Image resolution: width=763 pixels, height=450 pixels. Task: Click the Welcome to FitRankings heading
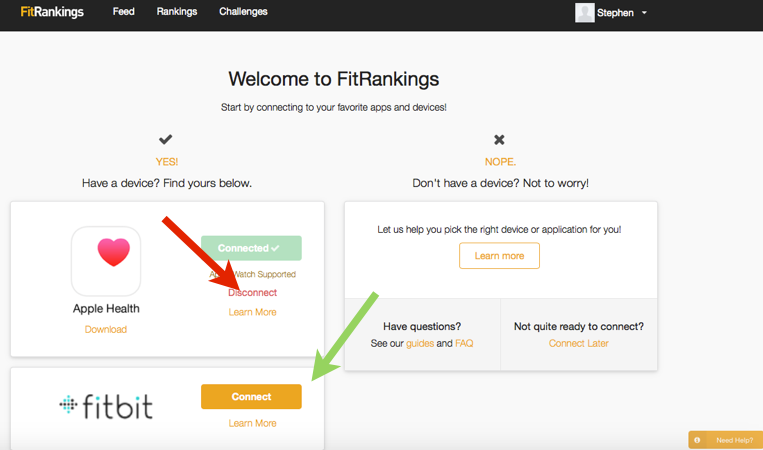(x=334, y=79)
